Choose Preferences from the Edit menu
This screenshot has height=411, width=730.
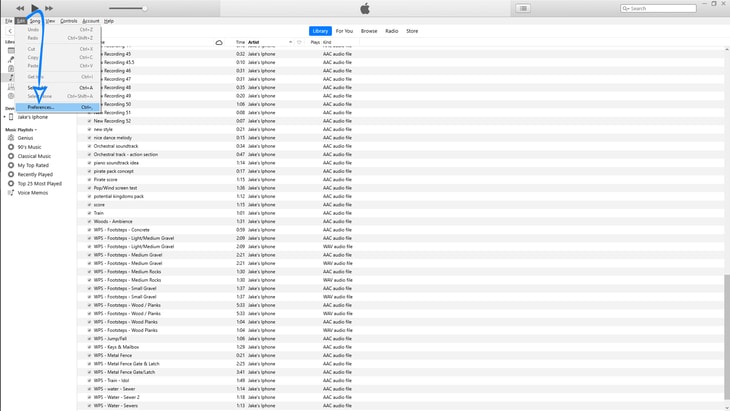57,107
